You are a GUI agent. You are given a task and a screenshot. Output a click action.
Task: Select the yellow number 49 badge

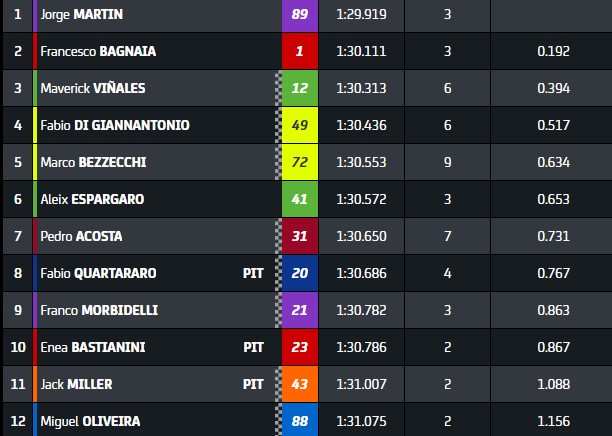tap(300, 125)
